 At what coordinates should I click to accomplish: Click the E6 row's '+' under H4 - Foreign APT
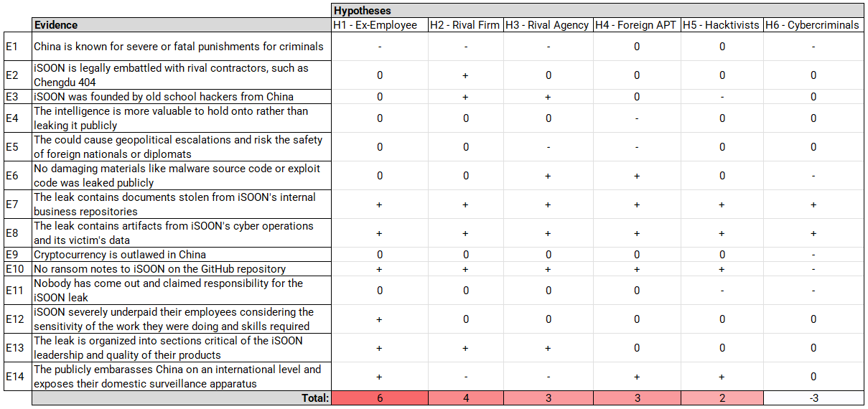tap(637, 176)
